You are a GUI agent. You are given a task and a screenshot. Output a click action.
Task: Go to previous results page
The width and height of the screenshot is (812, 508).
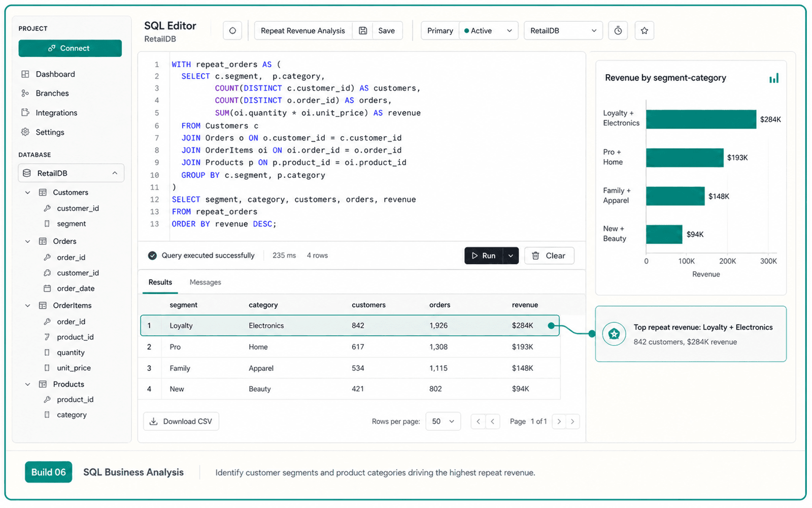coord(492,422)
